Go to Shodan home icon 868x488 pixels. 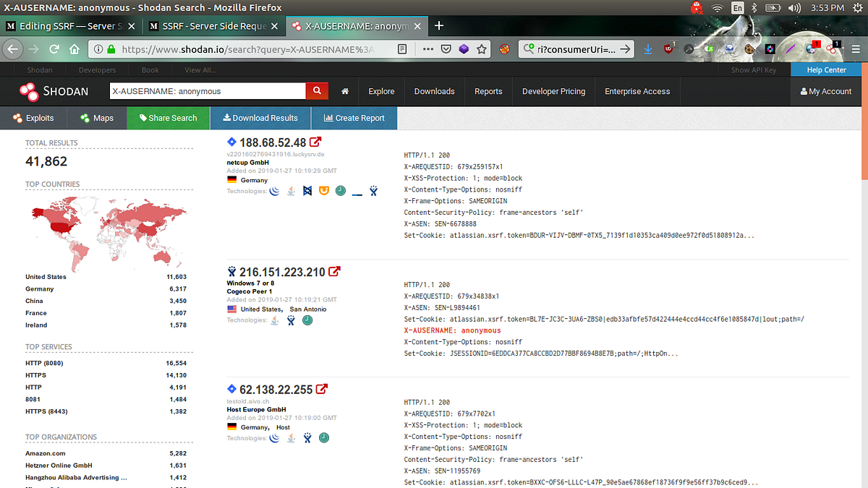[x=345, y=91]
